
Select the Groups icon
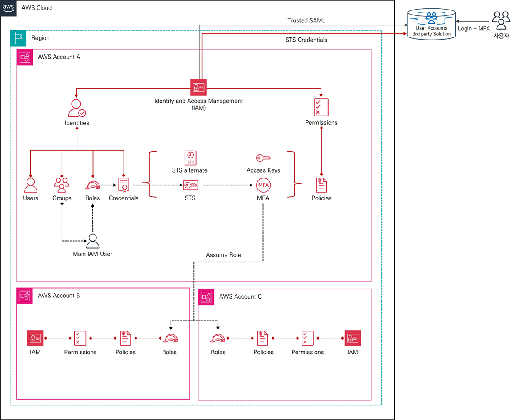coord(62,185)
